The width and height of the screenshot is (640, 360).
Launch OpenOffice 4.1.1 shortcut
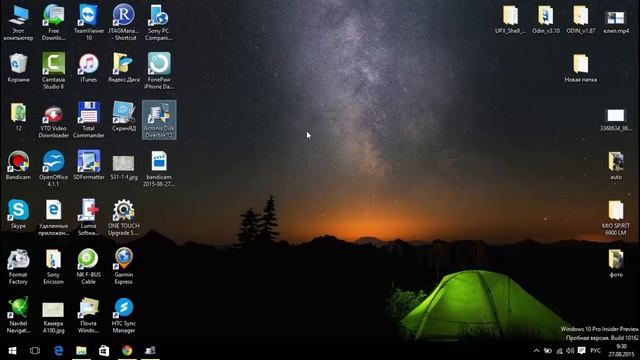coord(53,169)
